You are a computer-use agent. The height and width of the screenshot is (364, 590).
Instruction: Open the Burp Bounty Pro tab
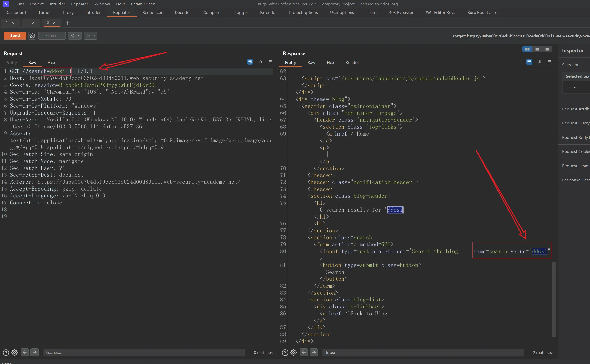(482, 12)
